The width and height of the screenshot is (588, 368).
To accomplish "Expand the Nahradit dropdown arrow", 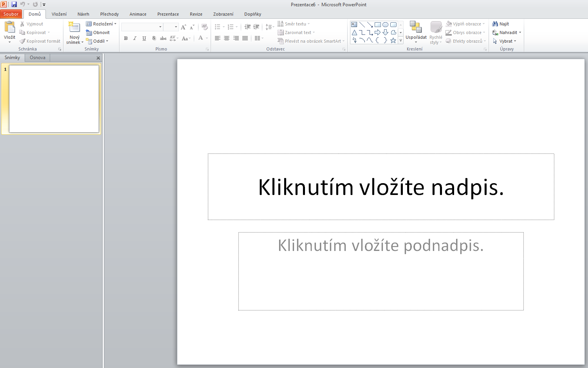I will (x=520, y=32).
